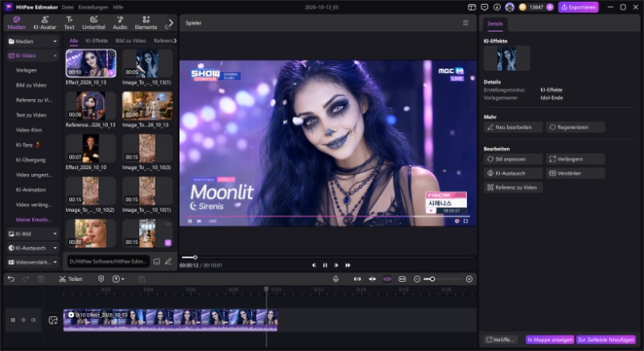Adjust the timeline zoom slider
This screenshot has height=351, width=644.
[x=444, y=279]
